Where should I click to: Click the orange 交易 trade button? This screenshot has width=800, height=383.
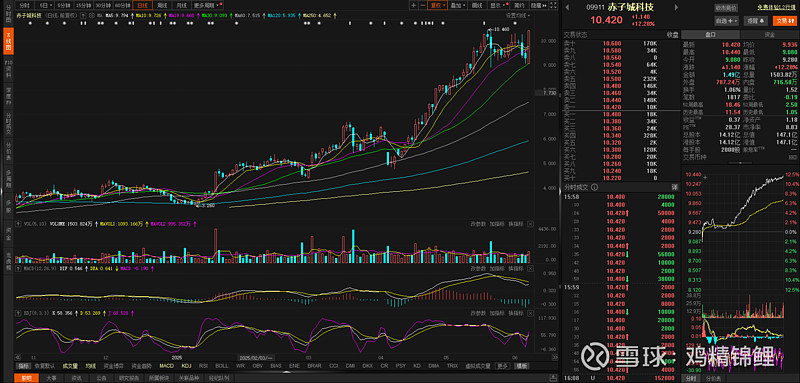(x=785, y=21)
